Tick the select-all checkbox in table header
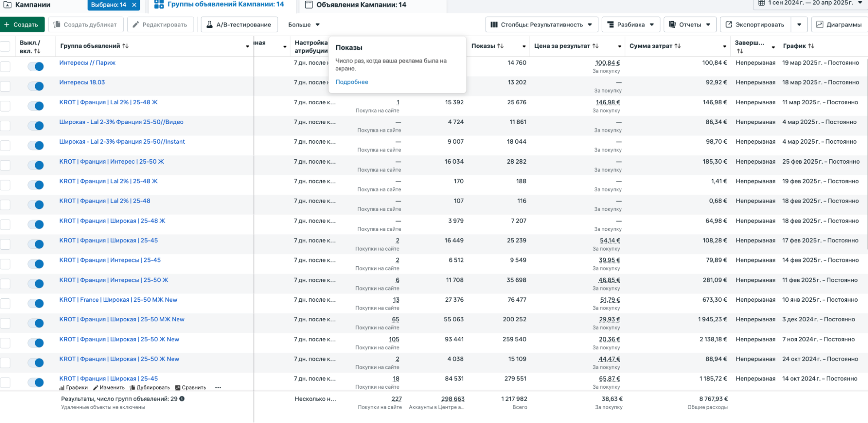 (x=5, y=46)
